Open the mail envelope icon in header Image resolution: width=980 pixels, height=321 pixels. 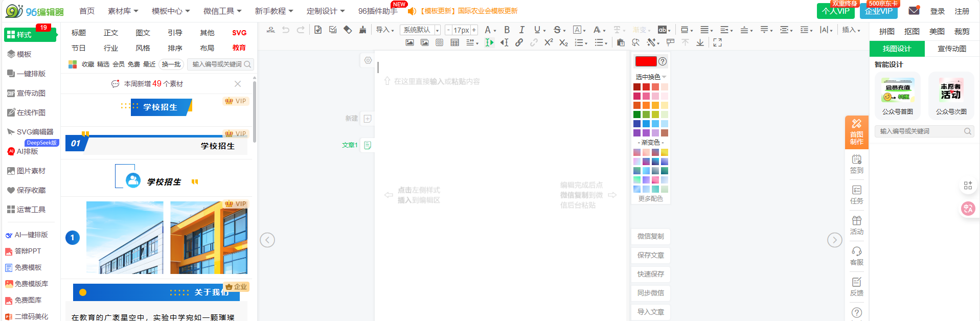[x=914, y=11]
